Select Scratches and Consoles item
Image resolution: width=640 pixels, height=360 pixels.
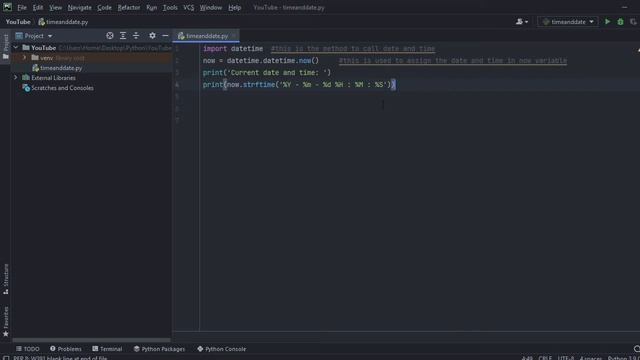(62, 88)
